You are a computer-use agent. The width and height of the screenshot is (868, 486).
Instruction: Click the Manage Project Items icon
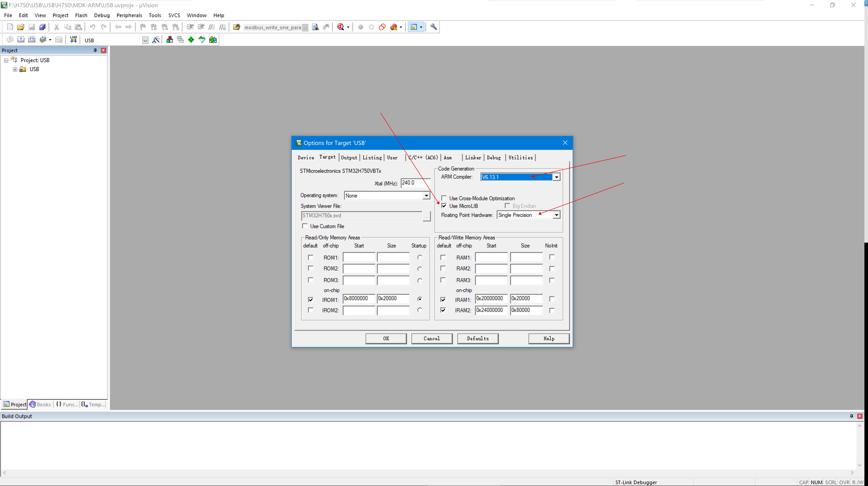pyautogui.click(x=170, y=40)
